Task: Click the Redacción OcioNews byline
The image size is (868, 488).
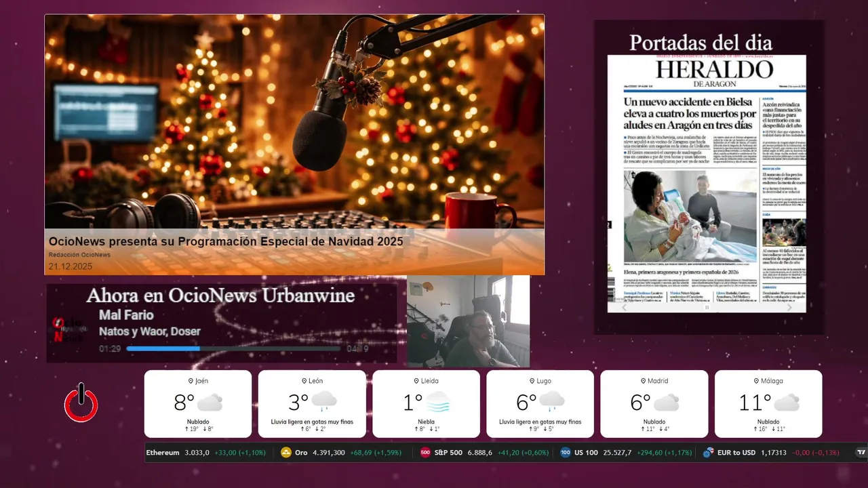Action: (x=79, y=255)
